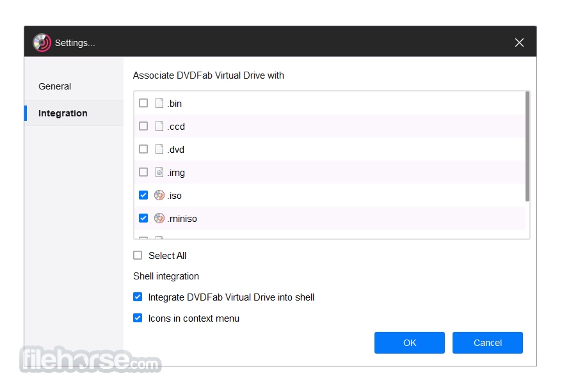Check the .dvd association box
Viewport: 562px width, 392px height.
(143, 149)
